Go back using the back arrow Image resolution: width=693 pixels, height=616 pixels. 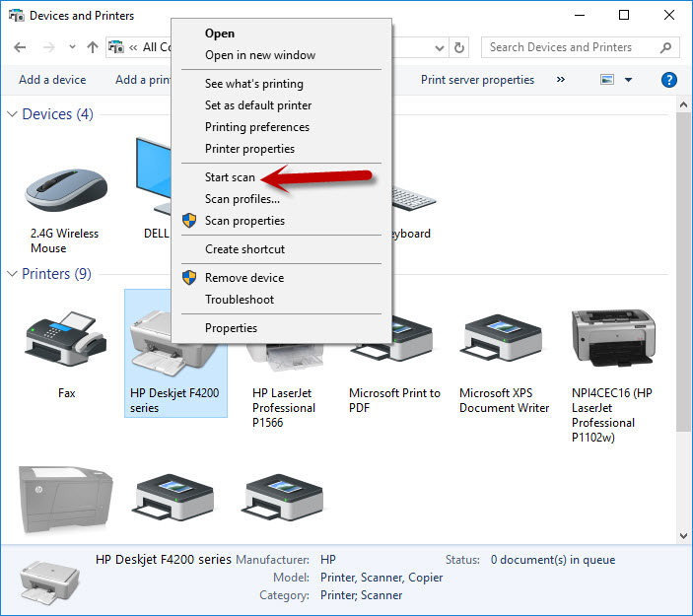[20, 47]
